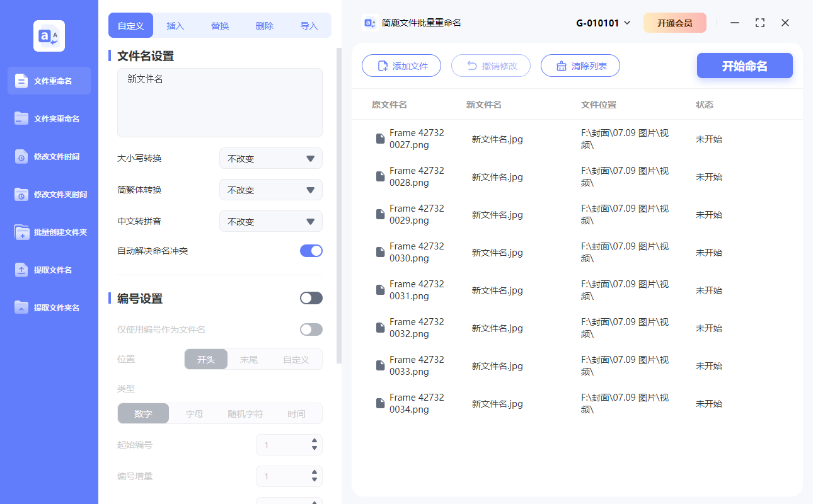Click 提取文件名 label in sidebar
Image resolution: width=813 pixels, height=504 pixels.
[x=53, y=270]
